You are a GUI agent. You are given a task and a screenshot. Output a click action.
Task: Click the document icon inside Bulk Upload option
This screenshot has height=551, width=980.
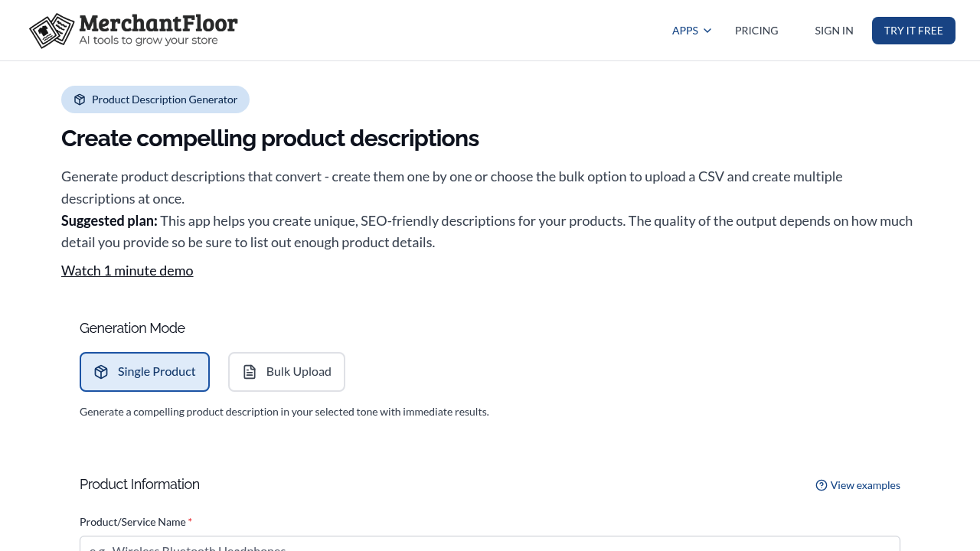coord(250,371)
